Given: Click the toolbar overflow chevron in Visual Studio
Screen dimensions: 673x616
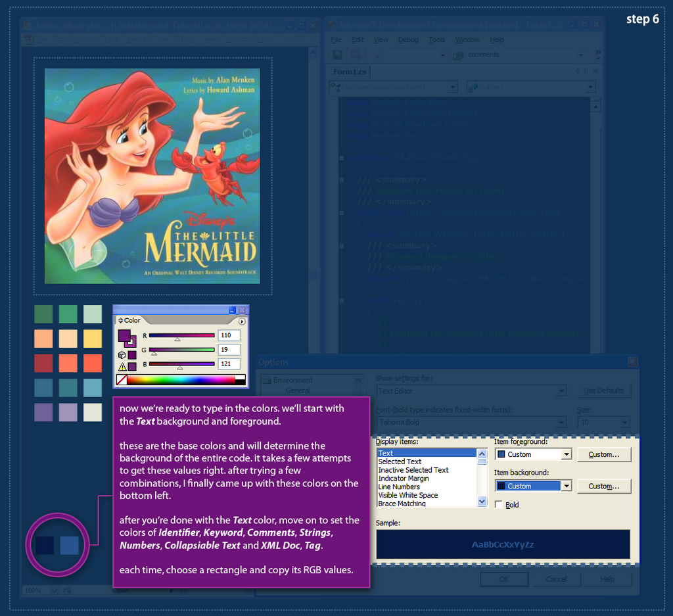Looking at the screenshot, I should pos(598,53).
